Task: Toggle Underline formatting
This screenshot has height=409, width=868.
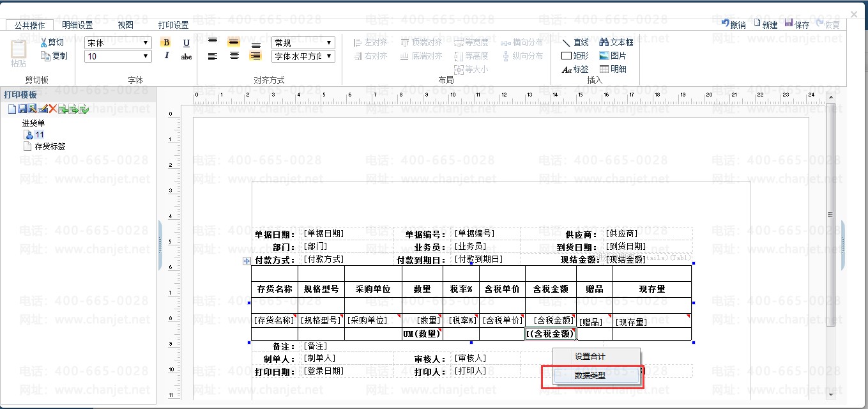Action: tap(187, 43)
